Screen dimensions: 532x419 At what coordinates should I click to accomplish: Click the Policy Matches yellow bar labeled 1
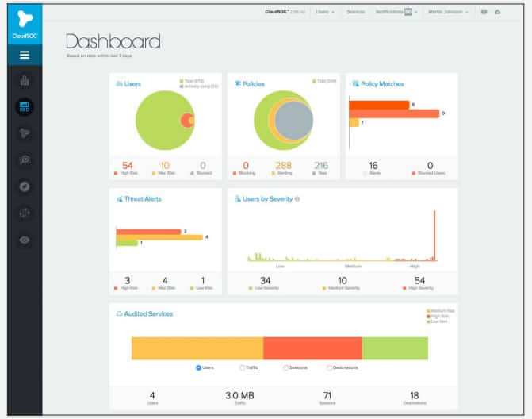pos(354,122)
